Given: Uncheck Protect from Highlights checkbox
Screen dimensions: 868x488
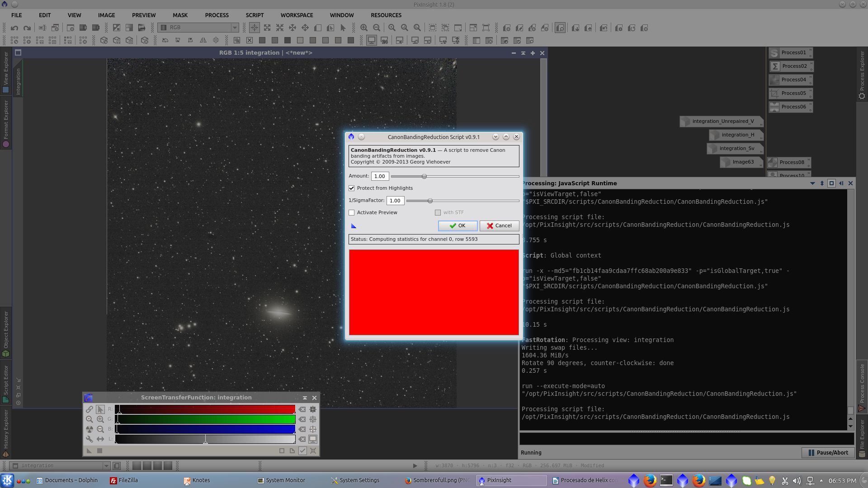Looking at the screenshot, I should click(352, 188).
